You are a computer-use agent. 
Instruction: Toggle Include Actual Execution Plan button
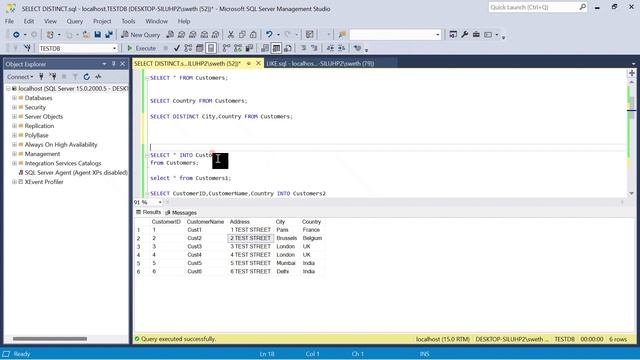click(227, 48)
